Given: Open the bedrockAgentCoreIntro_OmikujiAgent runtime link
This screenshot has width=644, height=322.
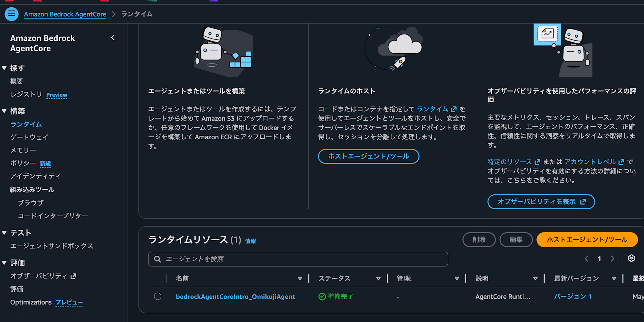Looking at the screenshot, I should point(235,297).
